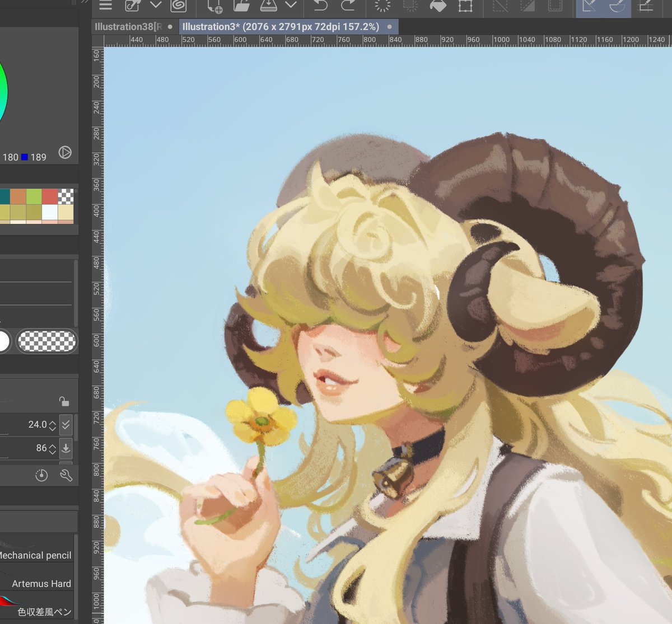Switch to the Illustration38 tab
Image resolution: width=672 pixels, height=624 pixels.
pyautogui.click(x=129, y=26)
